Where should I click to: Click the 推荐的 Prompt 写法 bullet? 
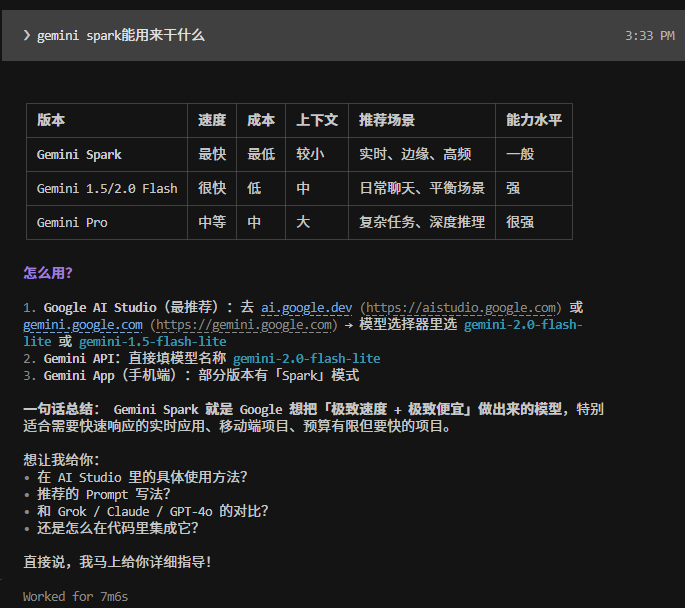tap(104, 494)
